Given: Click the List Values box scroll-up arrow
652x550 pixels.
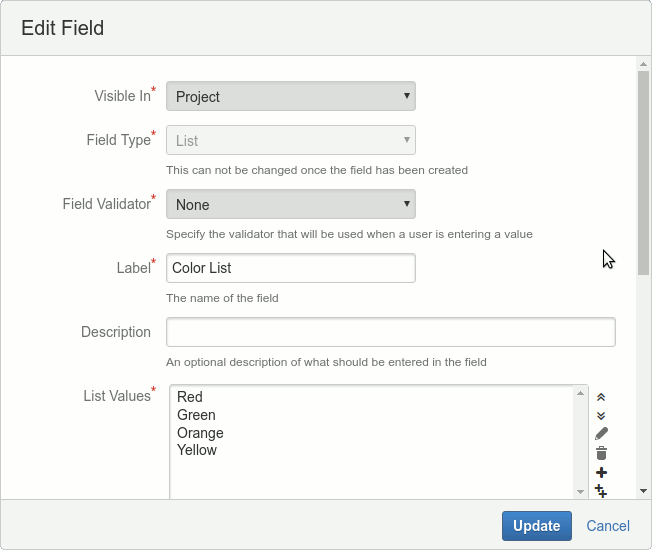Looking at the screenshot, I should [580, 394].
